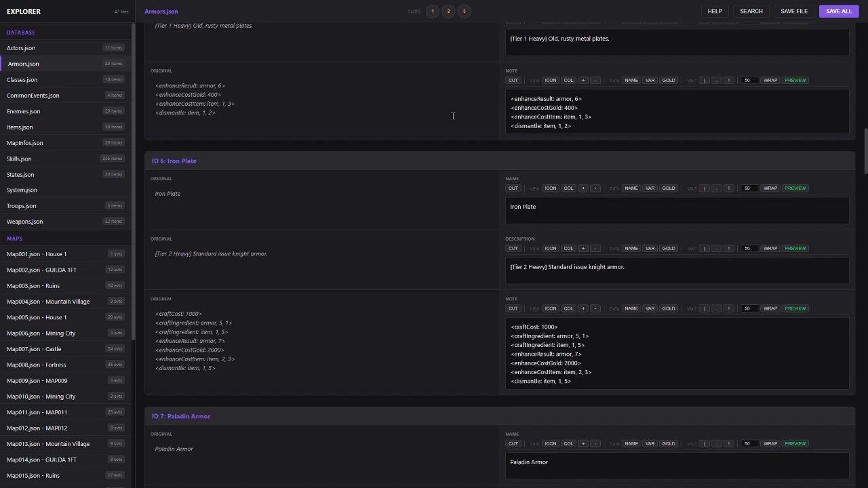Click COL color button in Iron Plate note toolbar
868x488 pixels.
click(568, 308)
